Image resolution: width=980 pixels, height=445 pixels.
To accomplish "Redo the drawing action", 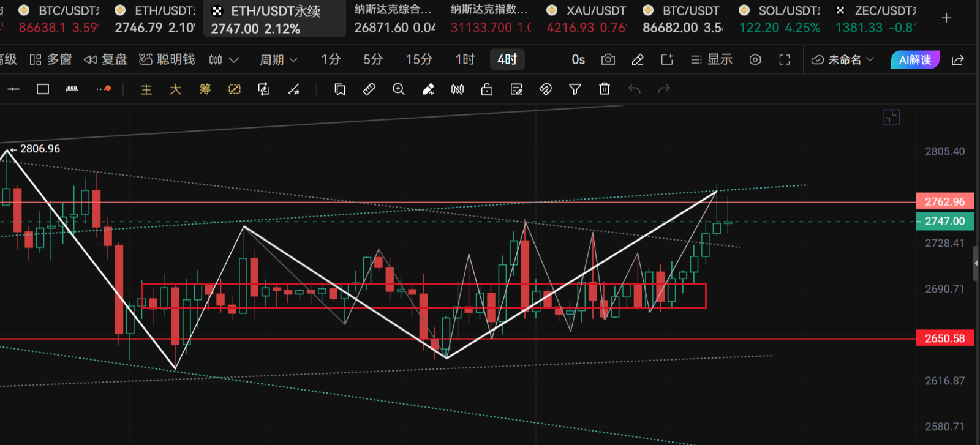I will (663, 89).
